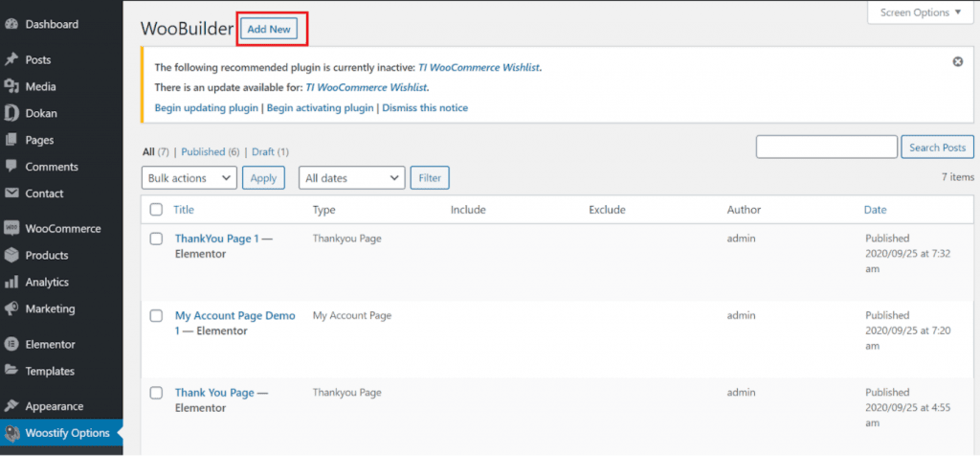Viewport: 980px width, 456px height.
Task: Click the Templates folder icon
Action: pyautogui.click(x=11, y=371)
